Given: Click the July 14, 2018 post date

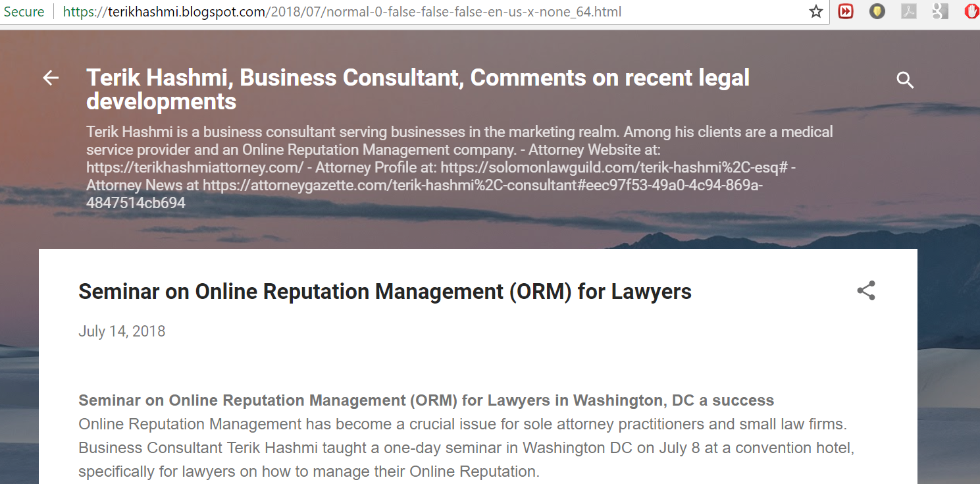Looking at the screenshot, I should click(122, 331).
